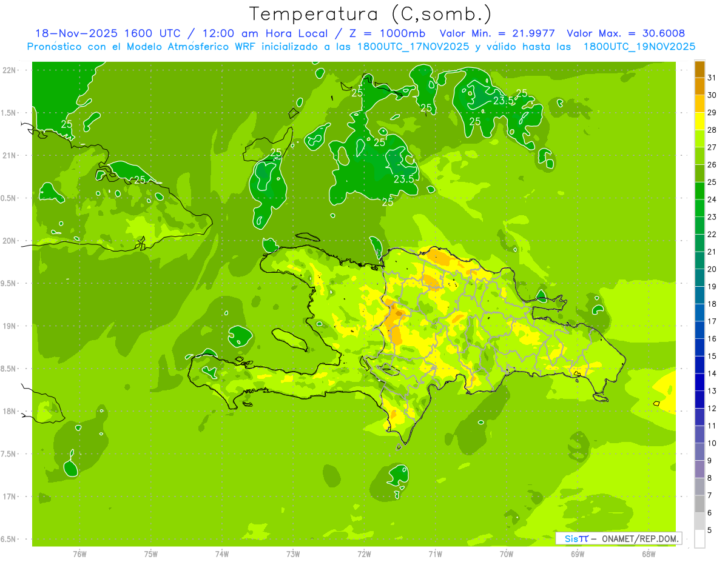Click the '6.5N' latitude axis label
The image size is (728, 562).
point(9,539)
